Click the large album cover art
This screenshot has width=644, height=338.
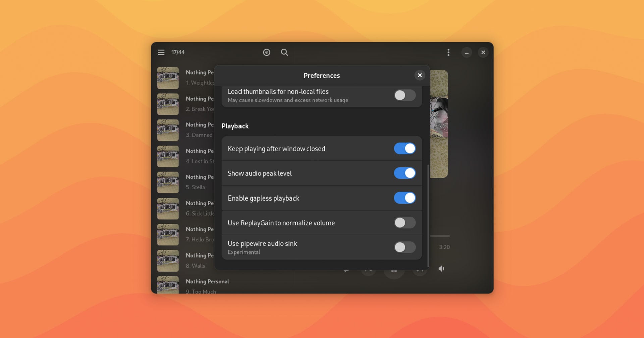[439, 124]
